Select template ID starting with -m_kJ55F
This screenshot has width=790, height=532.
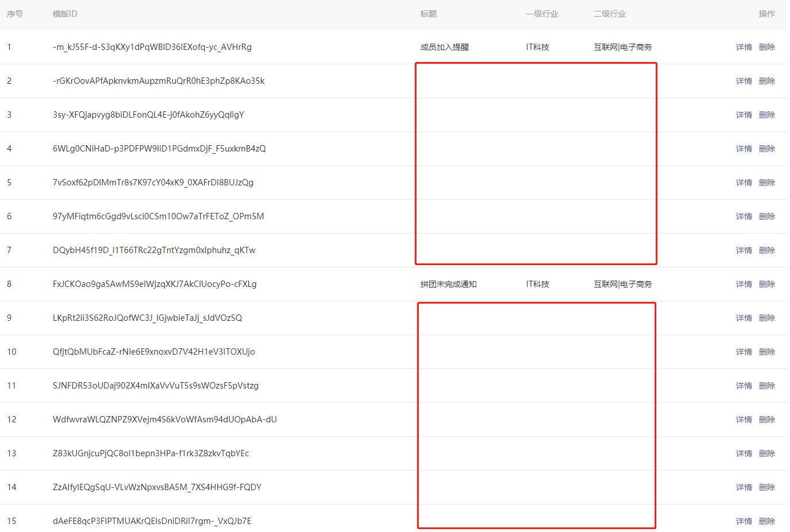[x=152, y=47]
